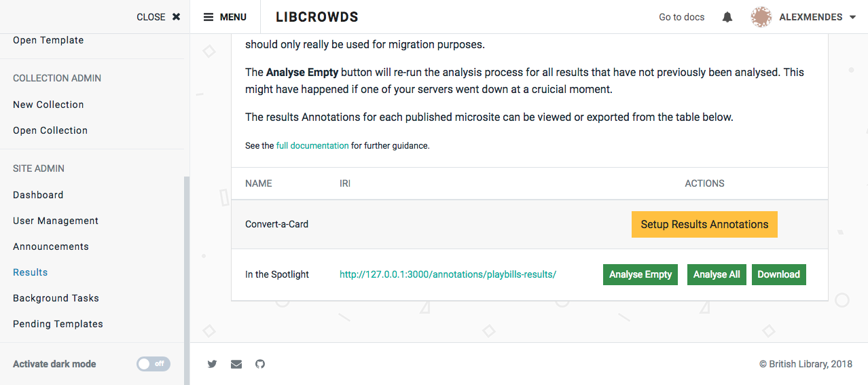This screenshot has height=385, width=868.
Task: Download In the Spotlight results
Action: [x=778, y=274]
